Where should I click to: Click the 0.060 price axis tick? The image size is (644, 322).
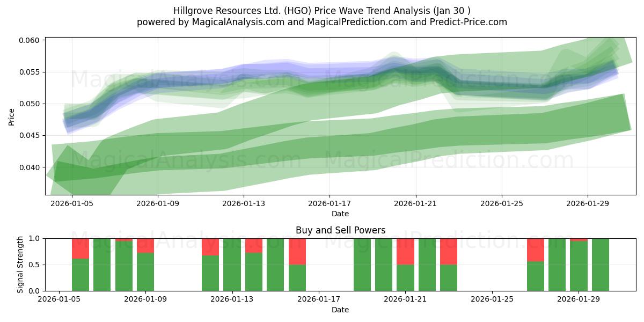click(x=30, y=40)
